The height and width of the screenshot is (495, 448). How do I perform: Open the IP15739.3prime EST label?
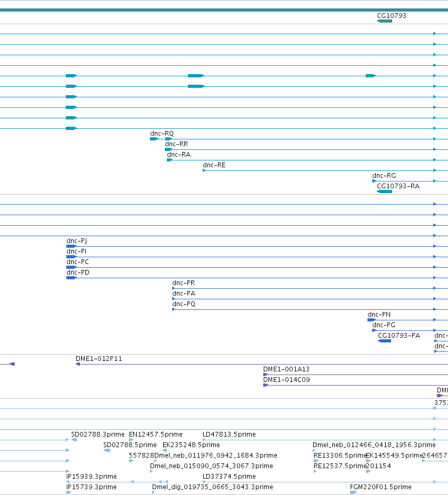pyautogui.click(x=91, y=487)
